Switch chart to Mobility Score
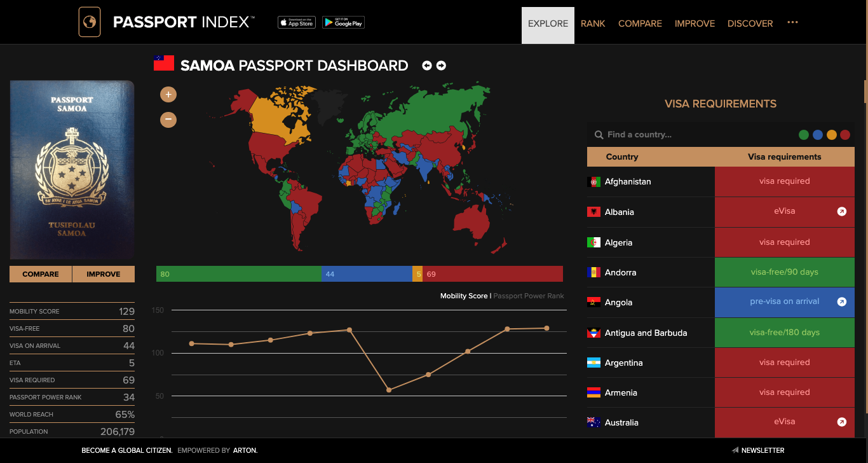The height and width of the screenshot is (463, 868). [x=464, y=296]
